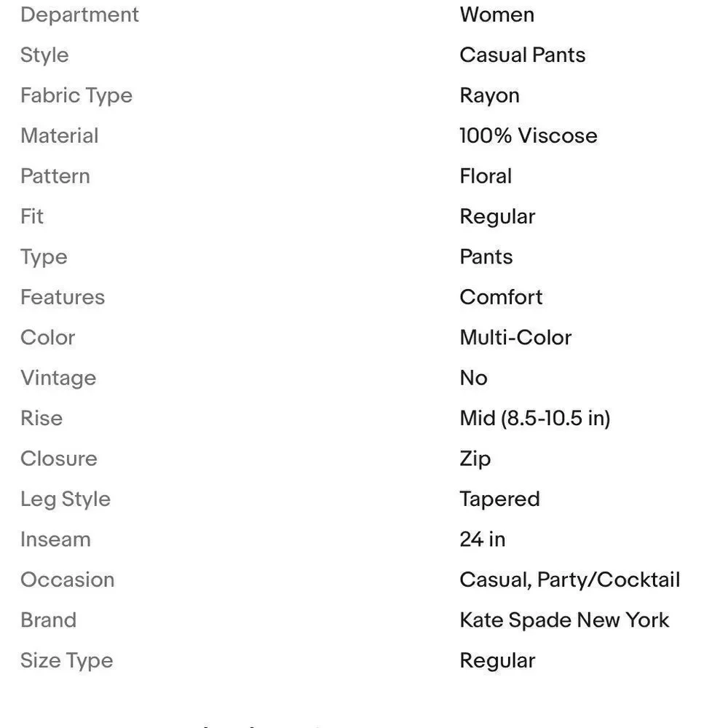Click the Leg Style label
Viewport: 728px width, 728px height.
point(66,499)
